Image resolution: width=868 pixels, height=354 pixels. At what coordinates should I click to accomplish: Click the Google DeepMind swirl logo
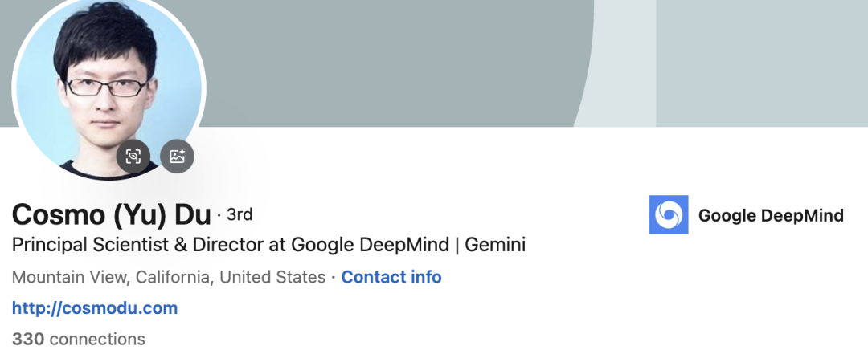(x=669, y=214)
